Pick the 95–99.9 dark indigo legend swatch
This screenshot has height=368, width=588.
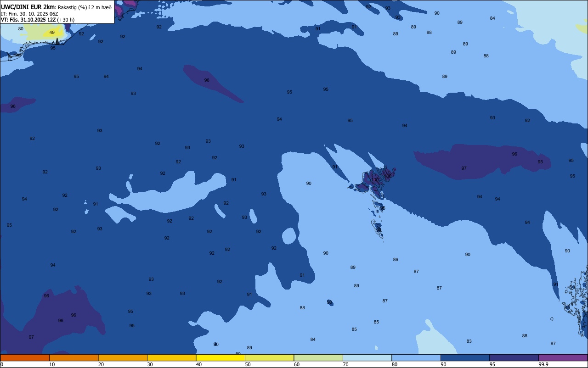(x=514, y=357)
